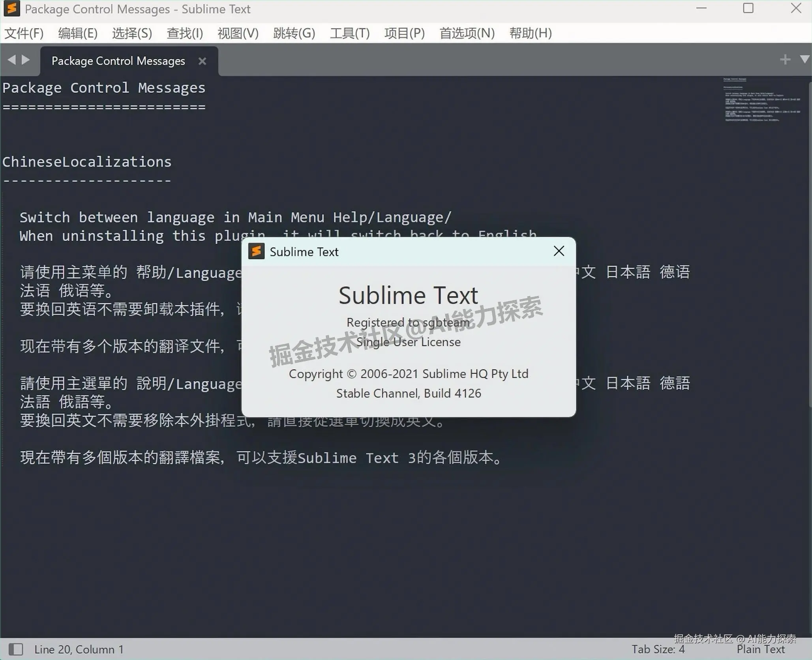Open the 文件(F) menu

pos(24,33)
